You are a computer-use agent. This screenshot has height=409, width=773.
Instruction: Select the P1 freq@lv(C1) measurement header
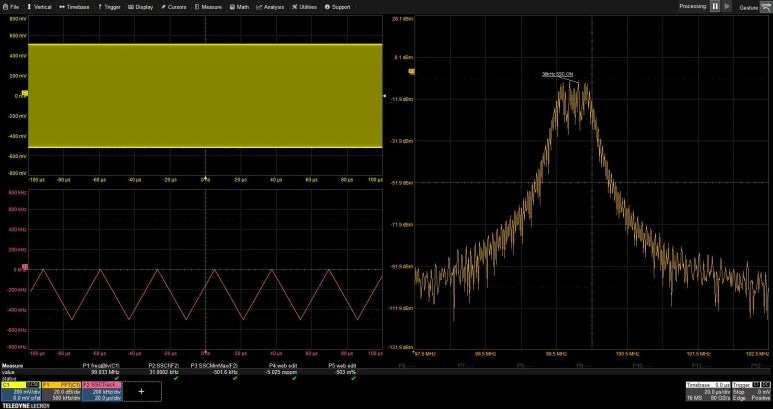[x=101, y=366]
